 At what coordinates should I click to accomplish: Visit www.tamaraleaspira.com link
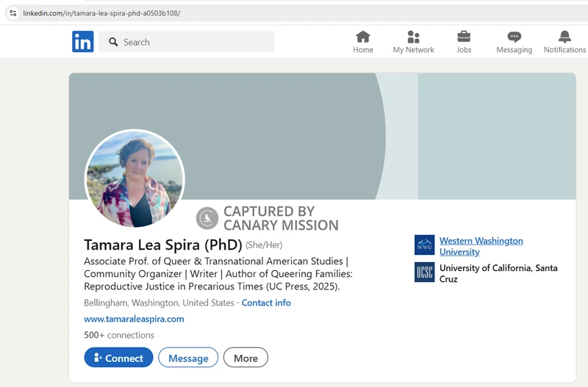point(134,319)
